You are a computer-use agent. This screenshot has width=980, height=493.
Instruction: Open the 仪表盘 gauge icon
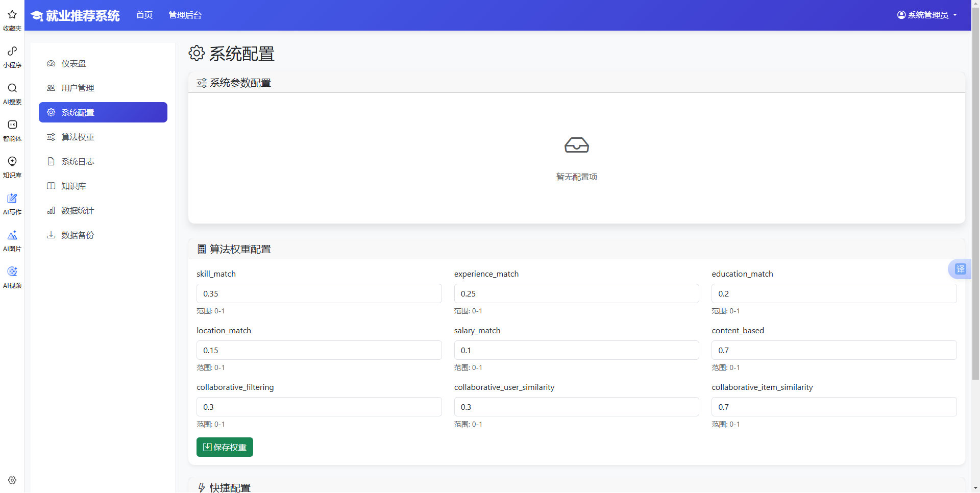51,63
